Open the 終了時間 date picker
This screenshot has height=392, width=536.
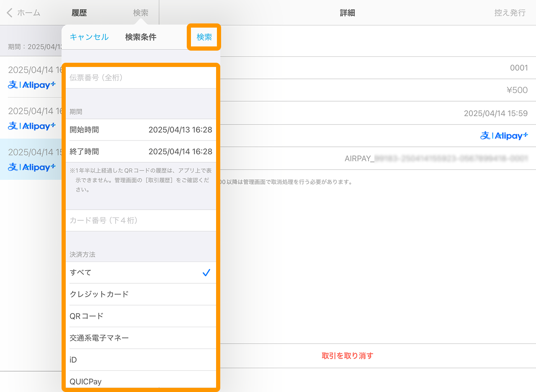(141, 152)
